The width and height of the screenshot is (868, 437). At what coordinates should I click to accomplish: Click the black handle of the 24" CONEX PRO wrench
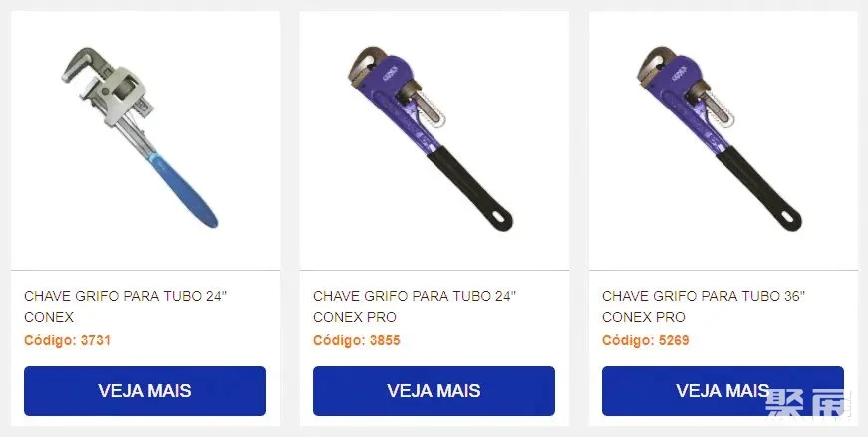point(469,188)
